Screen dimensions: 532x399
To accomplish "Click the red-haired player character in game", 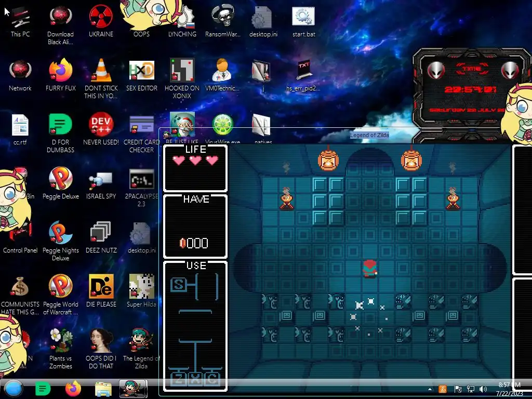I will coord(370,269).
